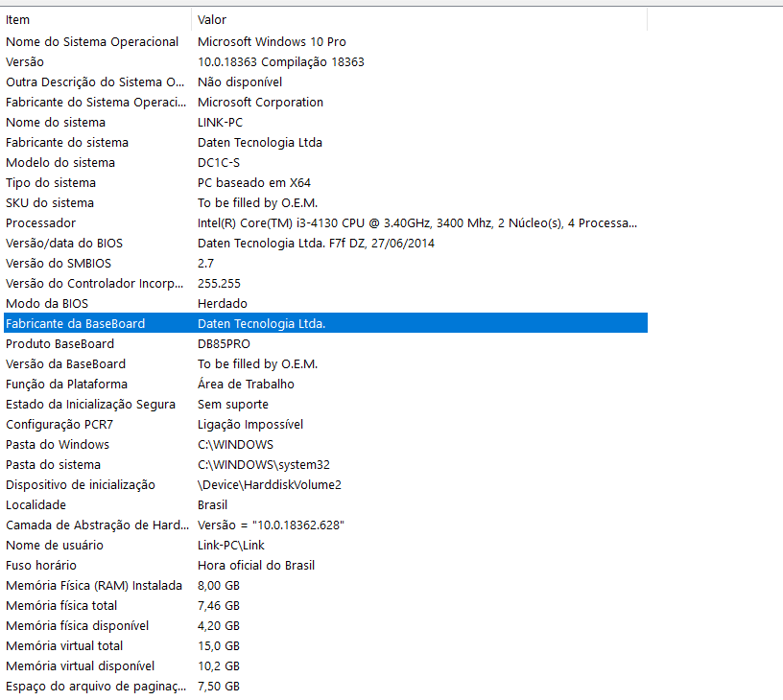Select the Nome do sistema row
783x700 pixels.
click(x=325, y=122)
